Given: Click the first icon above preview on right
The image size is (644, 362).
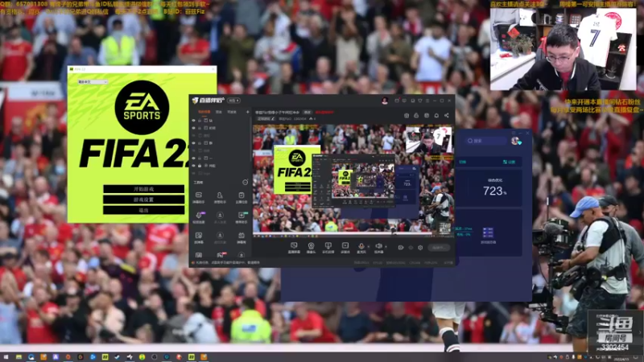Looking at the screenshot, I should [407, 116].
